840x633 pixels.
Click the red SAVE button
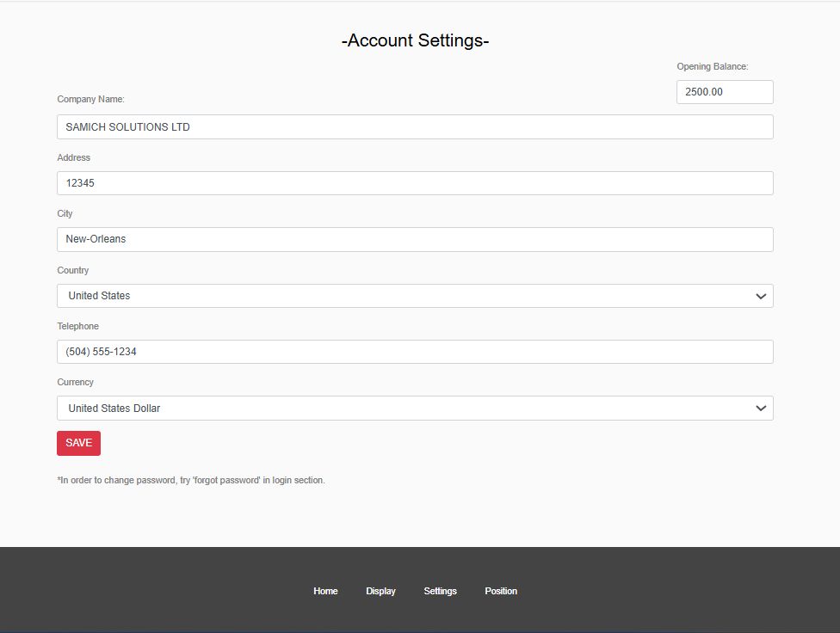click(78, 443)
